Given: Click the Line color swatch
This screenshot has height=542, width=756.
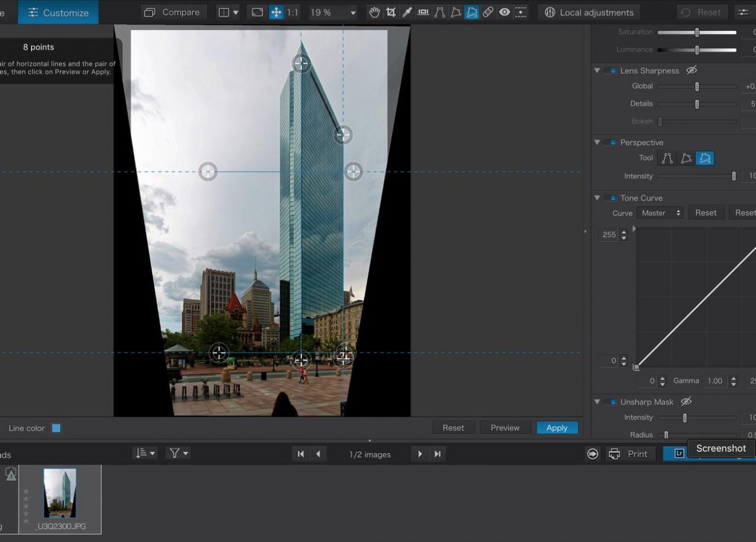Looking at the screenshot, I should point(56,428).
